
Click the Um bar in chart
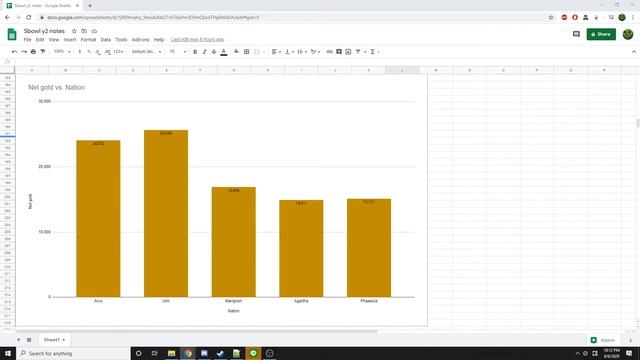(x=166, y=213)
